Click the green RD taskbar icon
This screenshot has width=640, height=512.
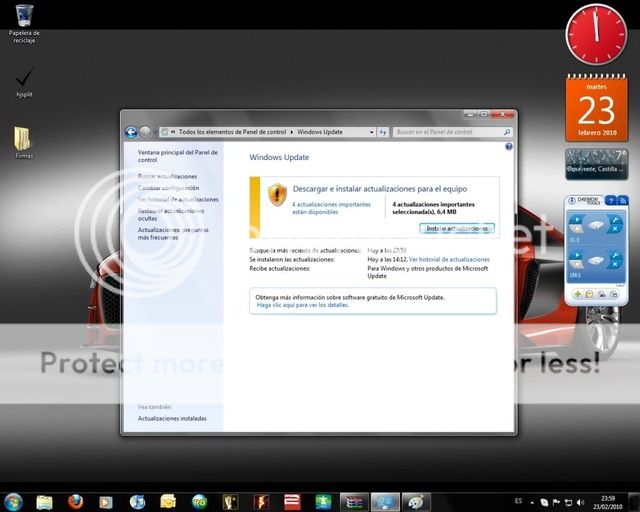pos(199,502)
